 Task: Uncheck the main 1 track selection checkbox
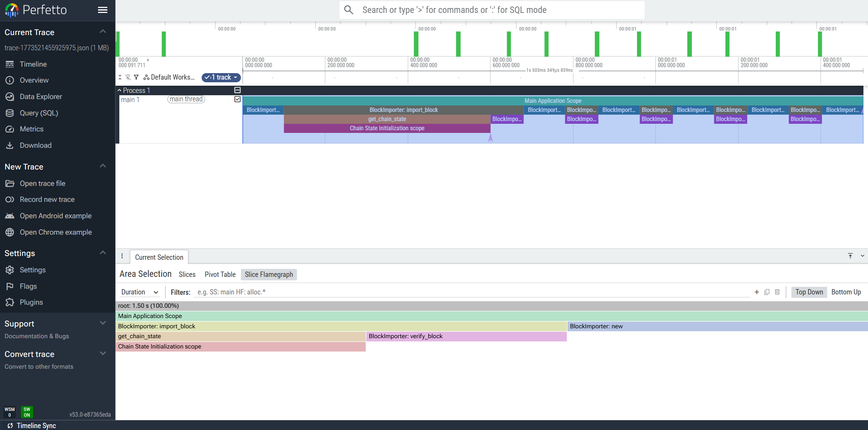(x=237, y=99)
